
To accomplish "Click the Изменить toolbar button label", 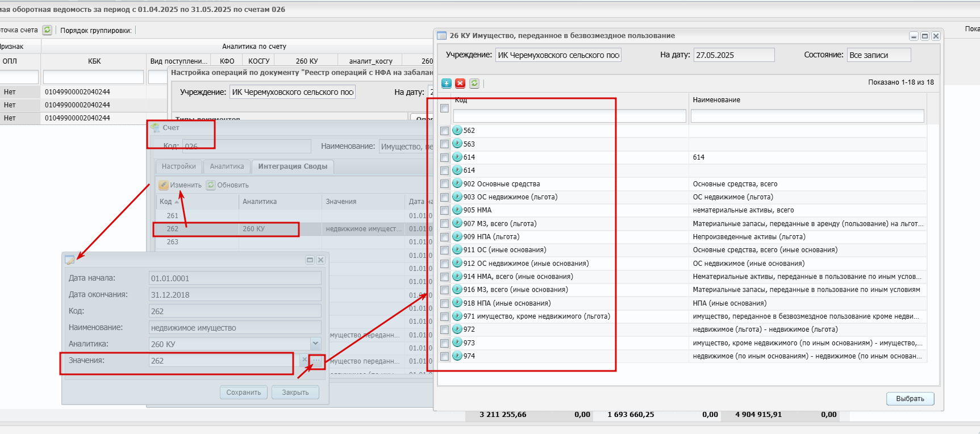I will click(186, 185).
